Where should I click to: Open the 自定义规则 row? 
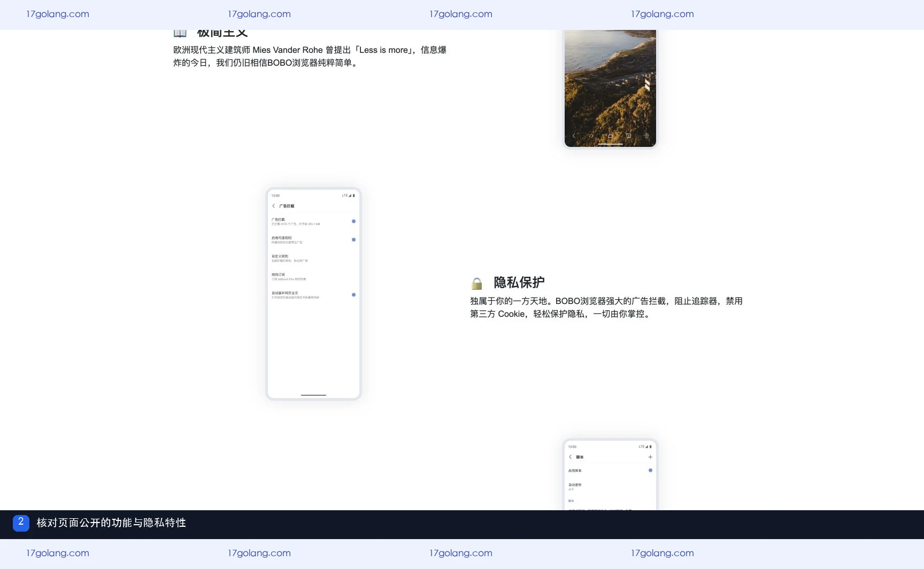click(313, 258)
